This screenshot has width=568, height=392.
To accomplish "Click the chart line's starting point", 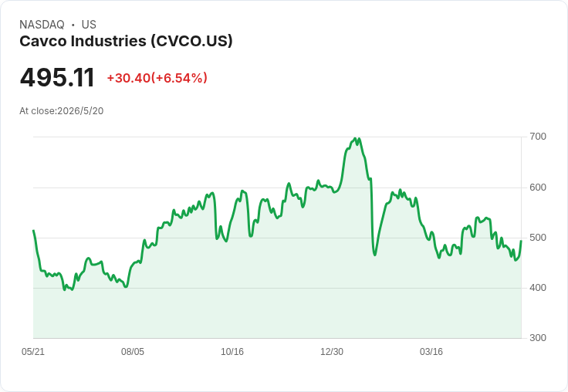I will click(34, 231).
